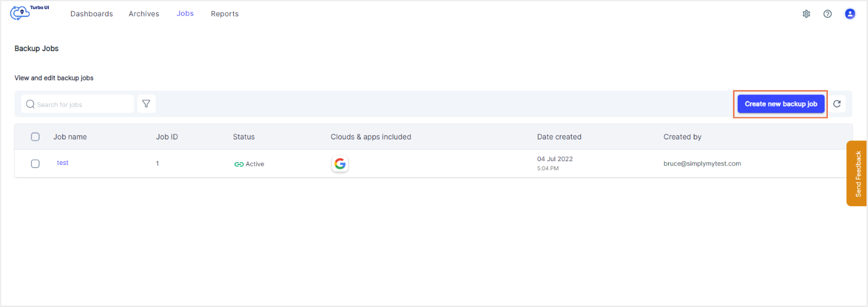Click the Job ID column header
The image size is (868, 307).
[x=167, y=137]
